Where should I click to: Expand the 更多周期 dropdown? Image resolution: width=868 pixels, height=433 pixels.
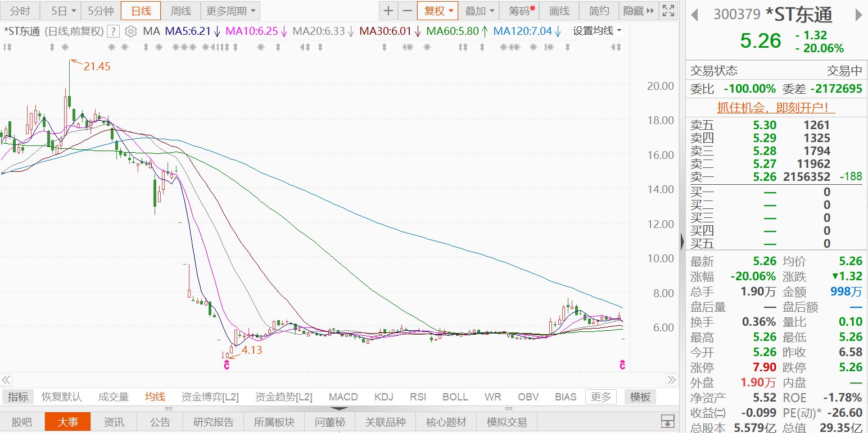click(x=230, y=11)
